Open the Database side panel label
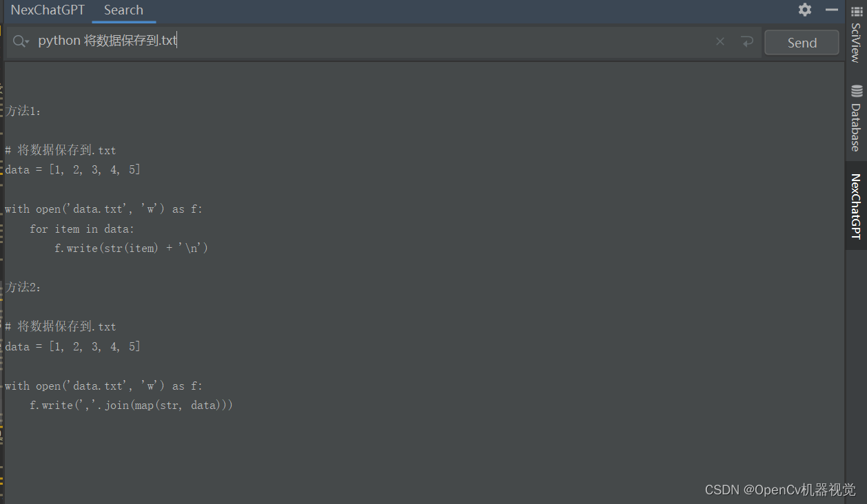The height and width of the screenshot is (504, 867). [856, 127]
